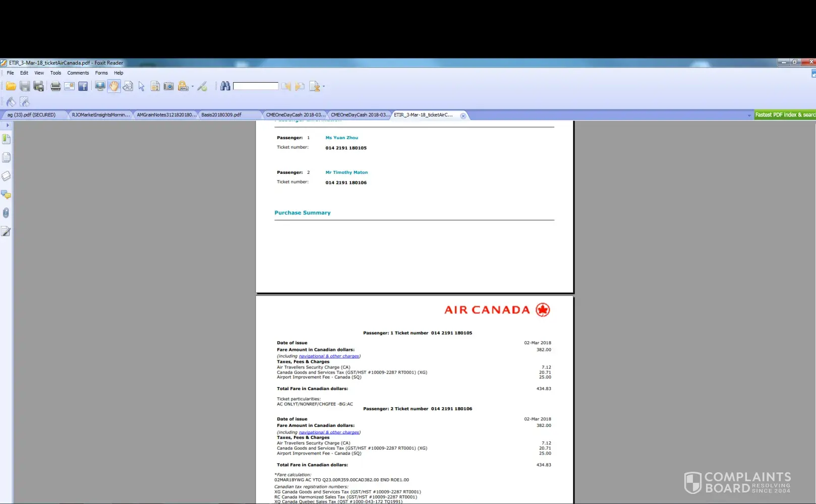Open the Comments menu
The image size is (816, 504).
point(78,73)
